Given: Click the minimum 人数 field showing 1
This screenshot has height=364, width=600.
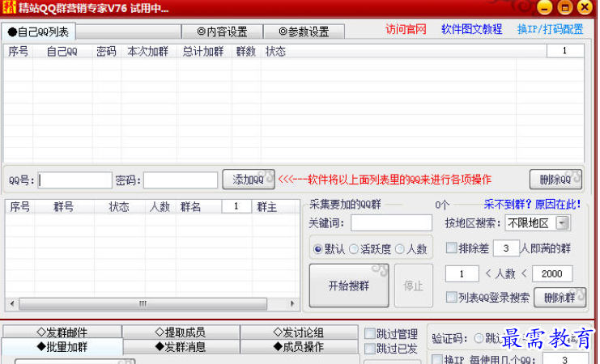Looking at the screenshot, I should coord(462,273).
